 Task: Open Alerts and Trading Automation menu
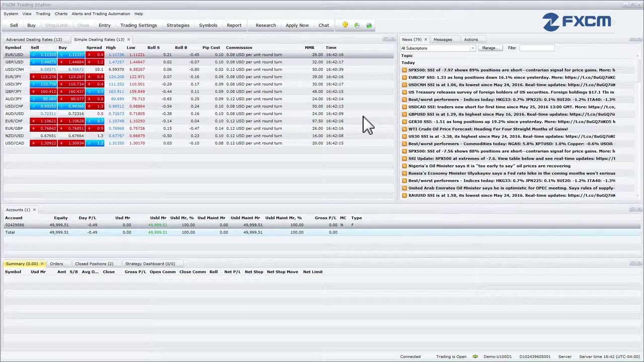101,14
